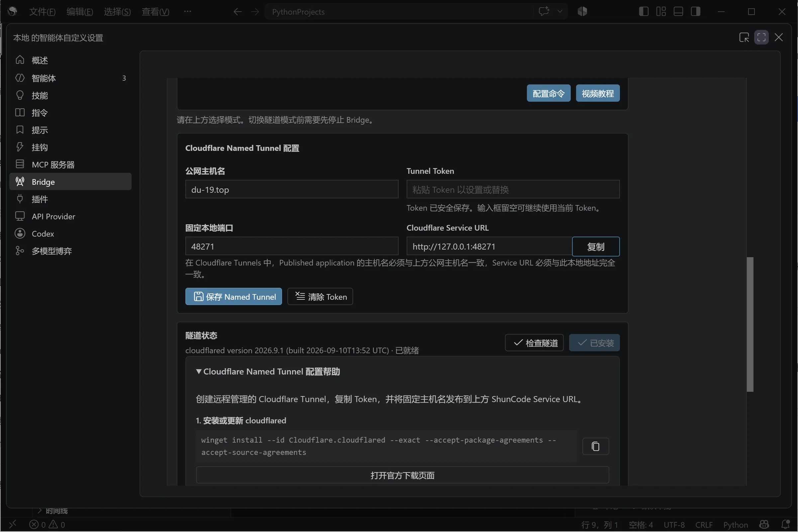Copy the Service URL with 复制
Screen dimensions: 798x532
pos(596,247)
